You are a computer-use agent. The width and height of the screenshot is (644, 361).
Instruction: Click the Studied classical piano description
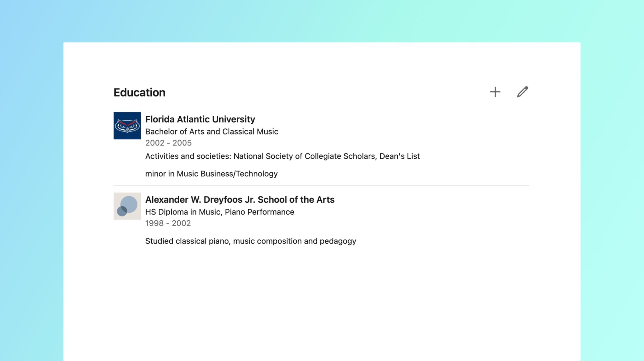tap(251, 241)
